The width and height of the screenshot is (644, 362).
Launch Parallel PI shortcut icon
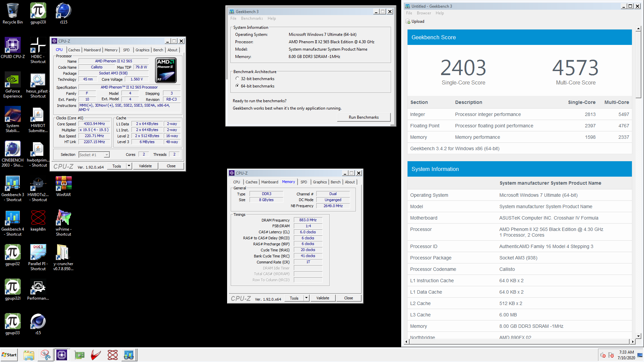tap(38, 257)
